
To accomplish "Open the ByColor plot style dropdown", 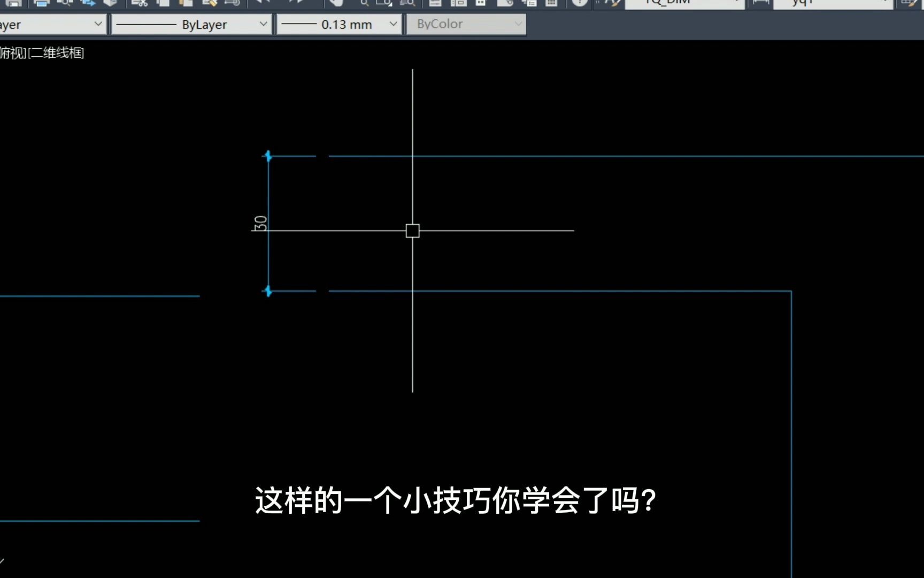I will tap(466, 25).
